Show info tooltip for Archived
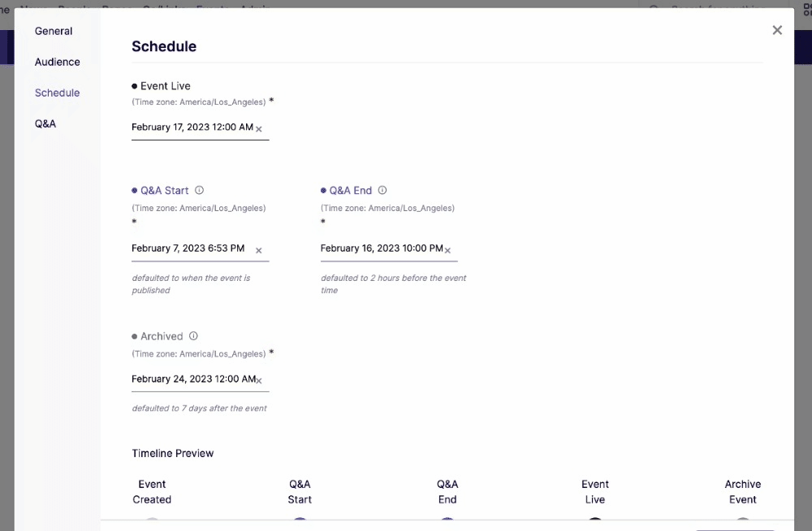The height and width of the screenshot is (531, 812). pos(193,335)
